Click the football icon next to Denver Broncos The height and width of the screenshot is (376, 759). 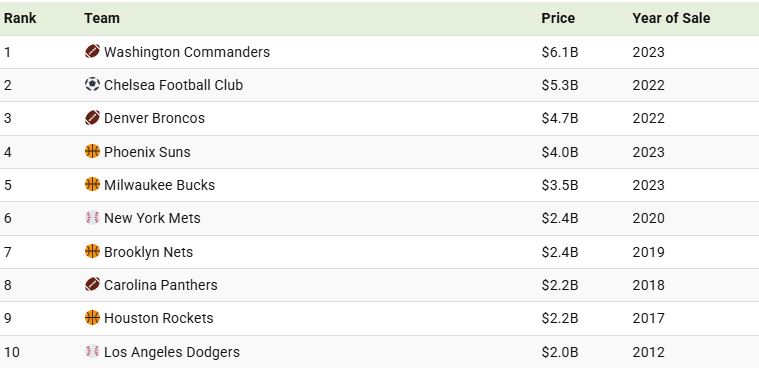[92, 118]
